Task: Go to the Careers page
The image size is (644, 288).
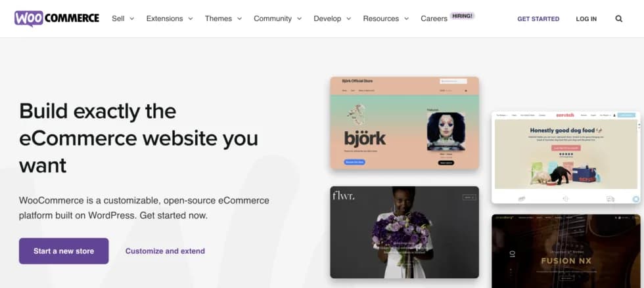Action: click(x=434, y=18)
